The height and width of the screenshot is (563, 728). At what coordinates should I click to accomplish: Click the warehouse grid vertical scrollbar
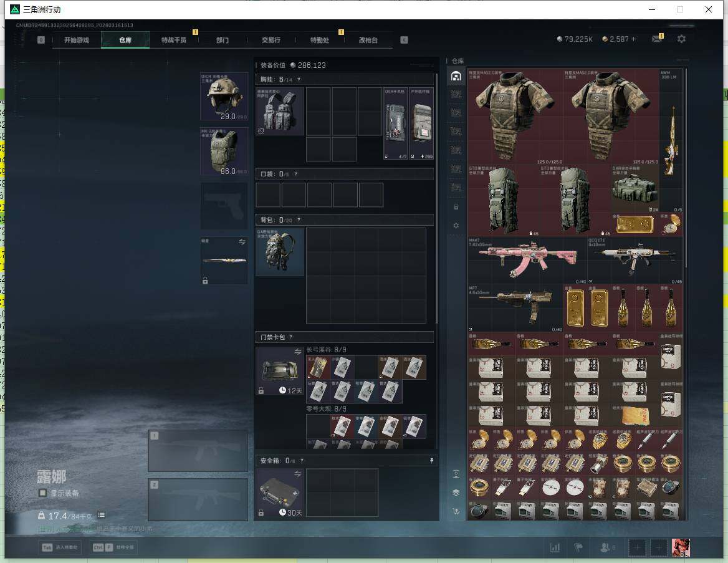click(x=686, y=167)
